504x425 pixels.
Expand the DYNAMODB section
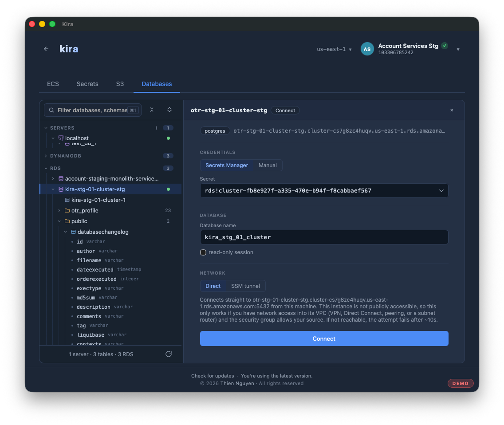(46, 156)
